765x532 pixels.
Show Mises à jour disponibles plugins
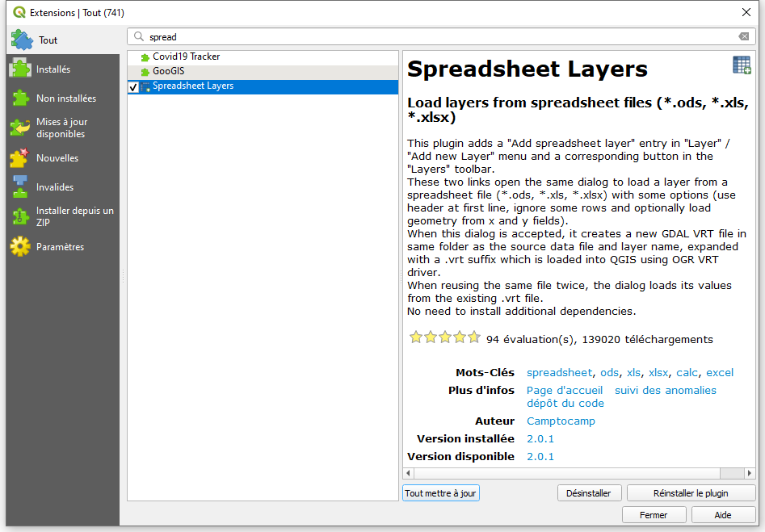61,128
